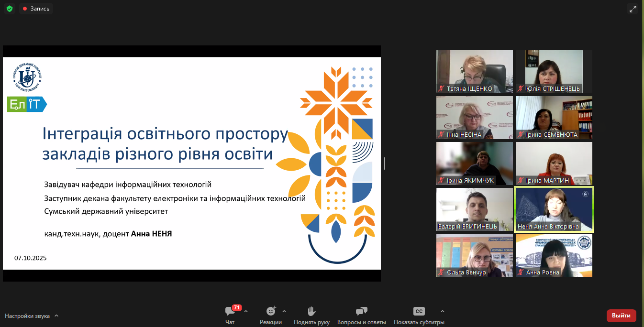Expand subtitles options chevron next to CC
The height and width of the screenshot is (327, 644).
(442, 311)
